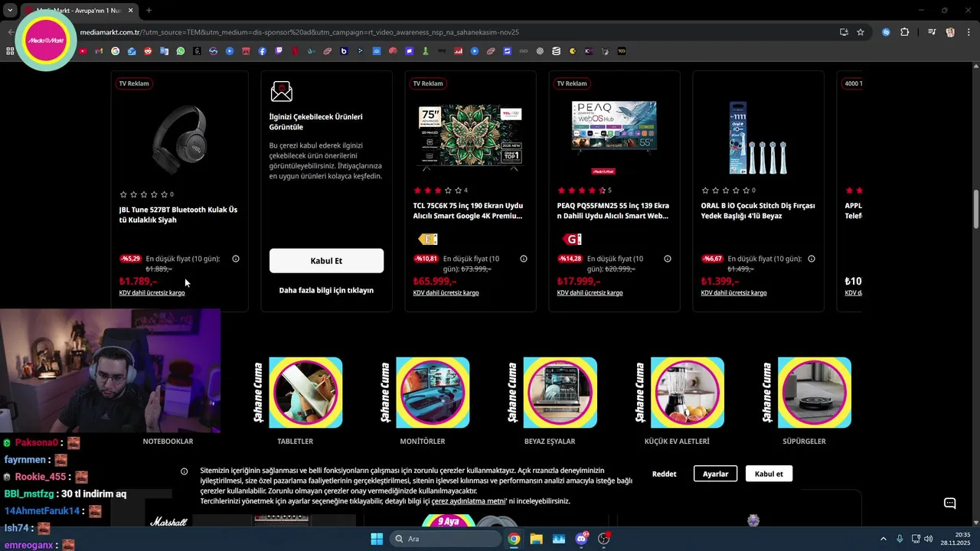Reject cookies with the Reddet button
The width and height of the screenshot is (980, 551).
664,474
